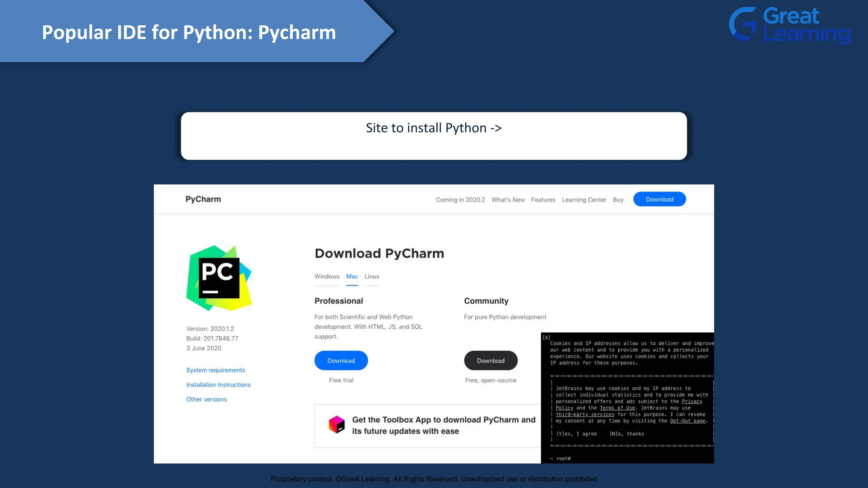Select the Mac tab

(x=352, y=277)
